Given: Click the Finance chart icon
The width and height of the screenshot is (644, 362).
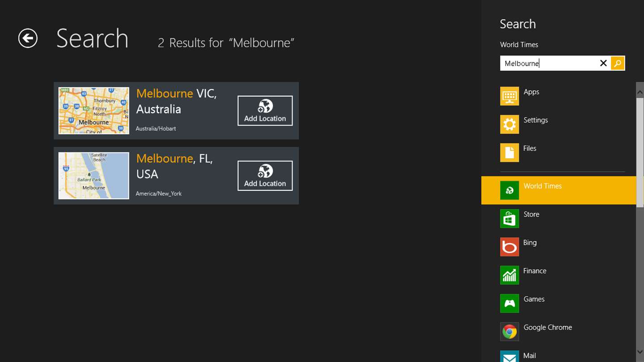Looking at the screenshot, I should pyautogui.click(x=509, y=275).
